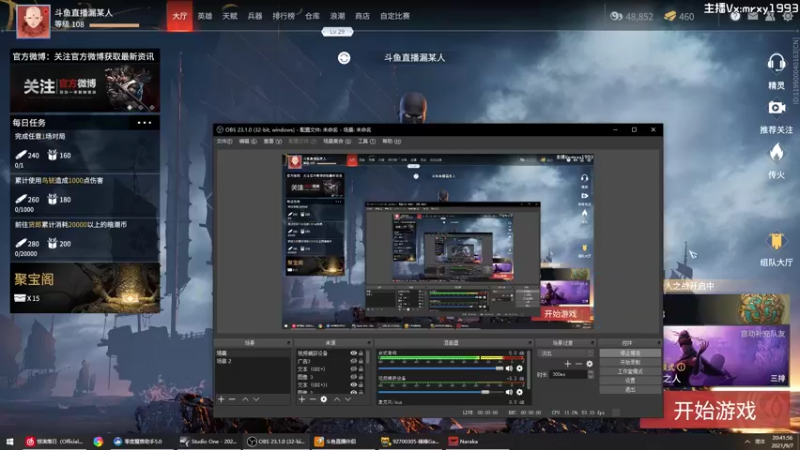The image size is (800, 450).
Task: Move selected scene down
Action: [256, 399]
